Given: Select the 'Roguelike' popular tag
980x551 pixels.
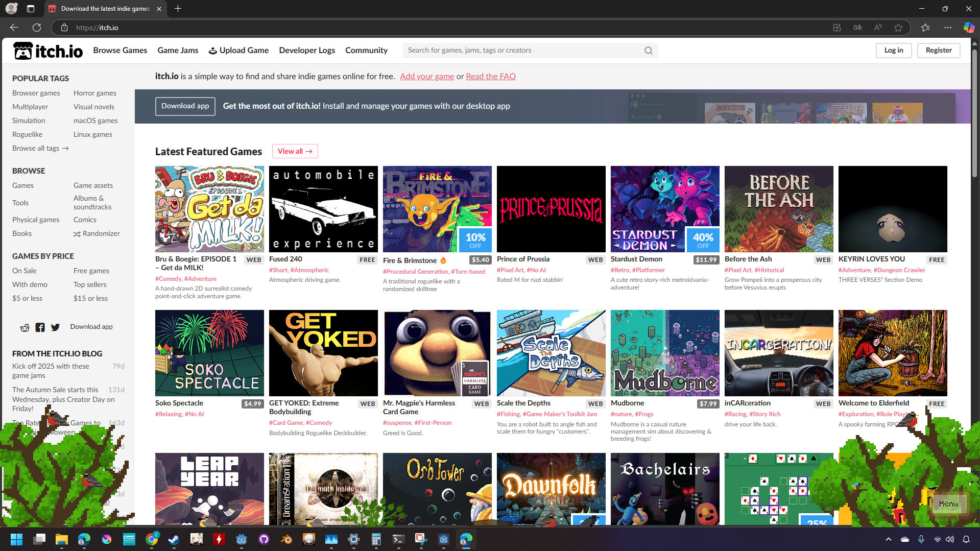Looking at the screenshot, I should [x=28, y=135].
